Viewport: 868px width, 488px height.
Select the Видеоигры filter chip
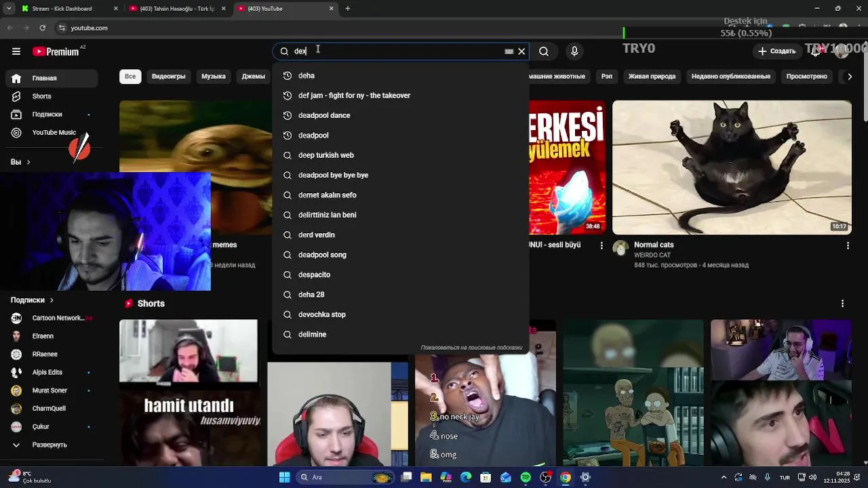point(169,77)
